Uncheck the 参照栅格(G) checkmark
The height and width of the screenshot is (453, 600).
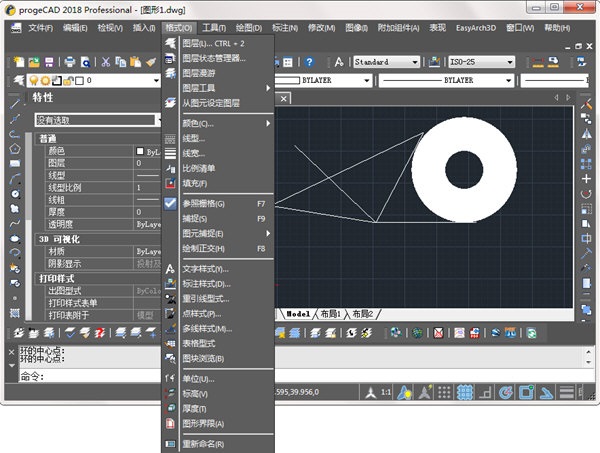click(x=170, y=203)
